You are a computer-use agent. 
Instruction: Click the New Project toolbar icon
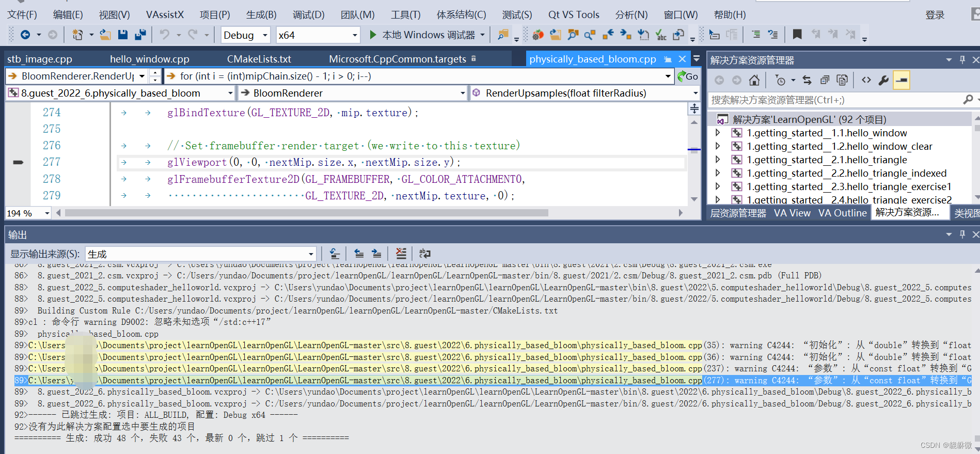pos(77,35)
